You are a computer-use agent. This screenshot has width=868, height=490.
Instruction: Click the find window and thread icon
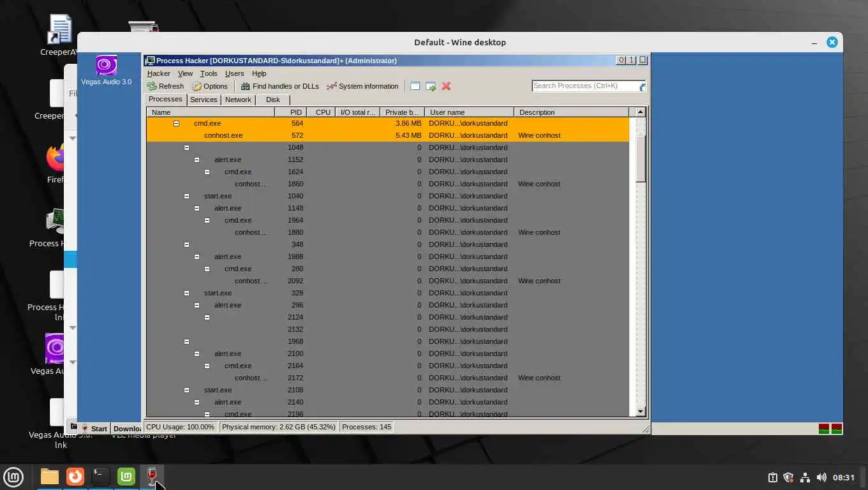[x=431, y=86]
